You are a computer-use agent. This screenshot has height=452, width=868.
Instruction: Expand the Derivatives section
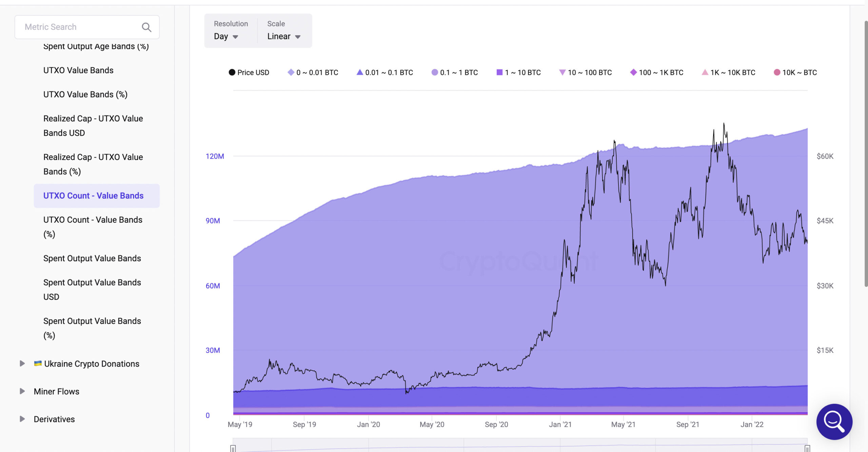tap(22, 419)
